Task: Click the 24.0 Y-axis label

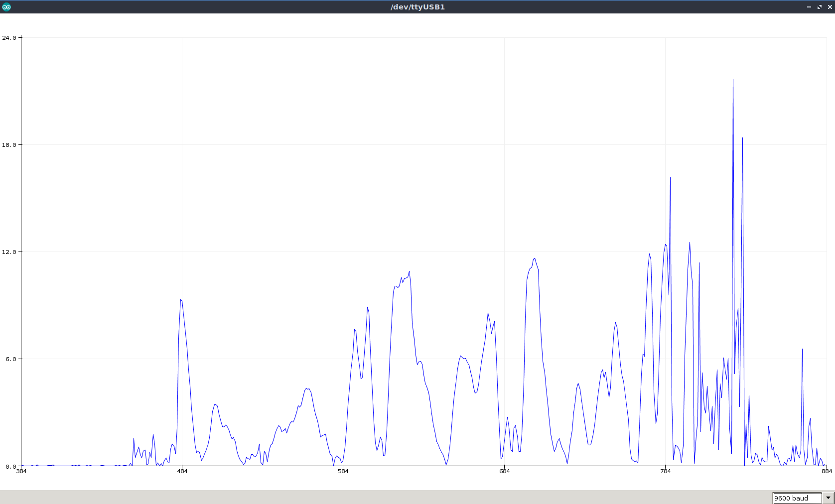Action: [x=9, y=38]
